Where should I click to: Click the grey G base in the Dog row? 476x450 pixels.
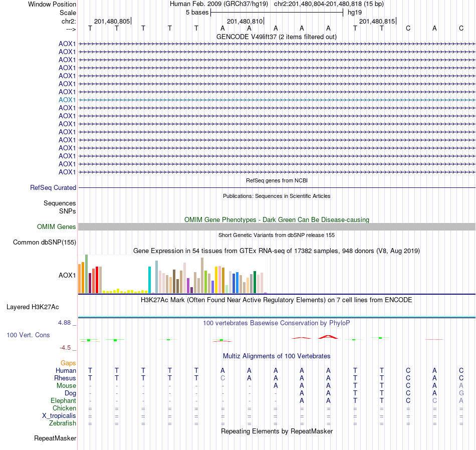click(461, 393)
